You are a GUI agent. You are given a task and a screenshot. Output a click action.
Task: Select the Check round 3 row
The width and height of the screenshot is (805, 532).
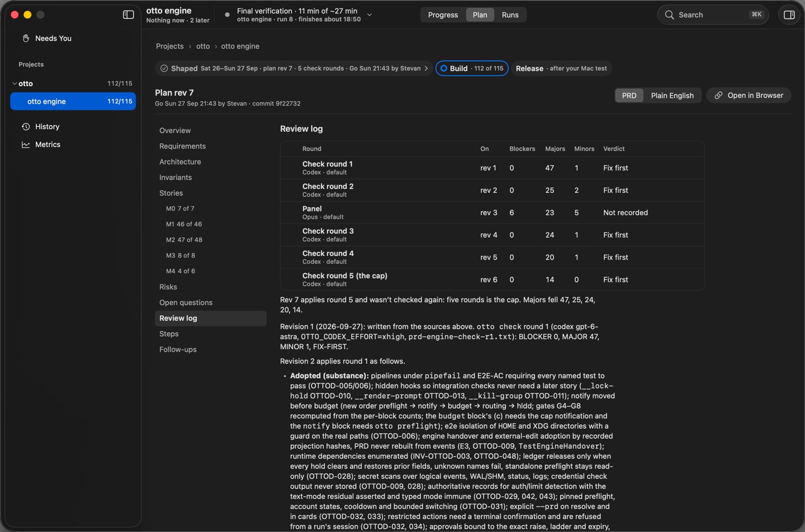(x=492, y=235)
